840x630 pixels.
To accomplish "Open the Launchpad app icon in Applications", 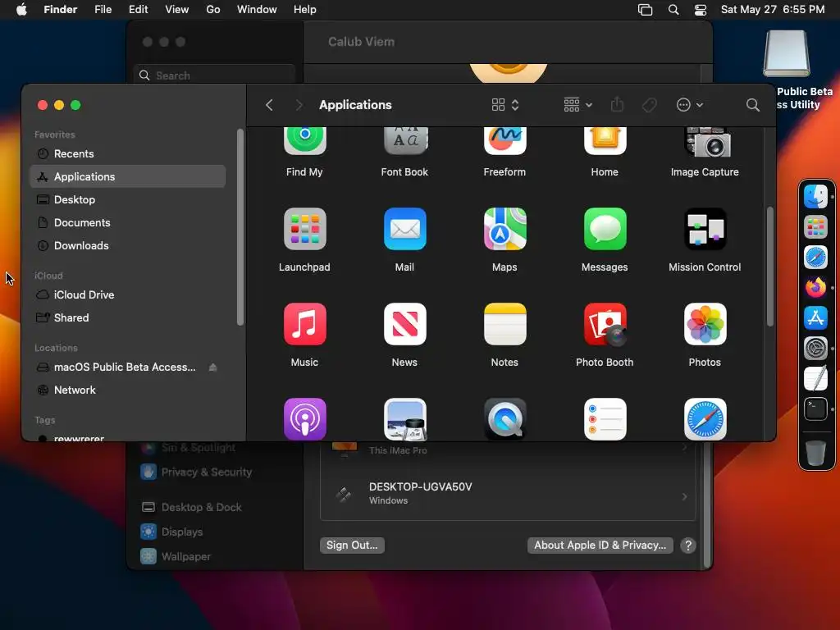I will pos(304,230).
